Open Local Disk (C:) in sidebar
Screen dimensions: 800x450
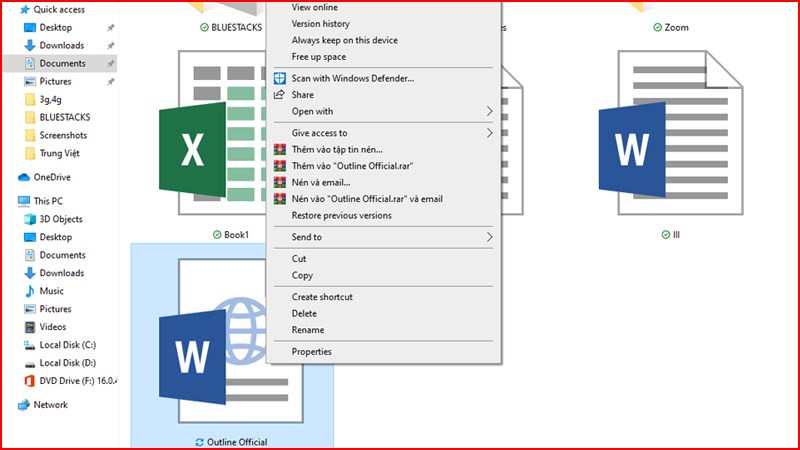[66, 345]
